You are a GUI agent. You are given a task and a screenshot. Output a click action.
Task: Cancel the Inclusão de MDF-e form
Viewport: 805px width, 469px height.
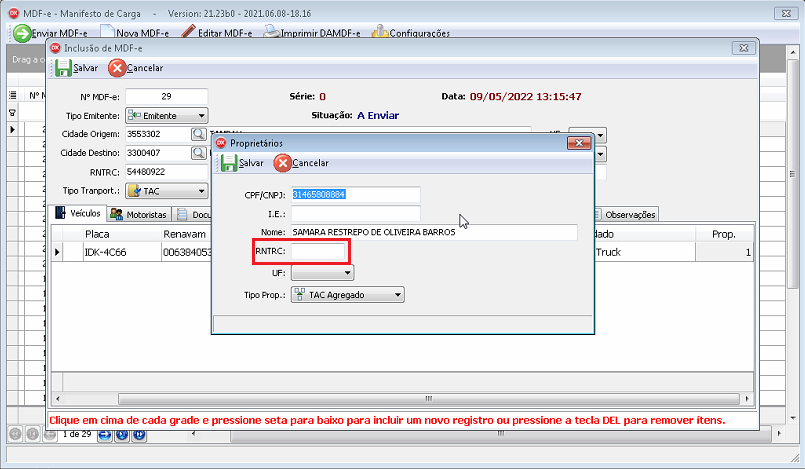coord(136,68)
